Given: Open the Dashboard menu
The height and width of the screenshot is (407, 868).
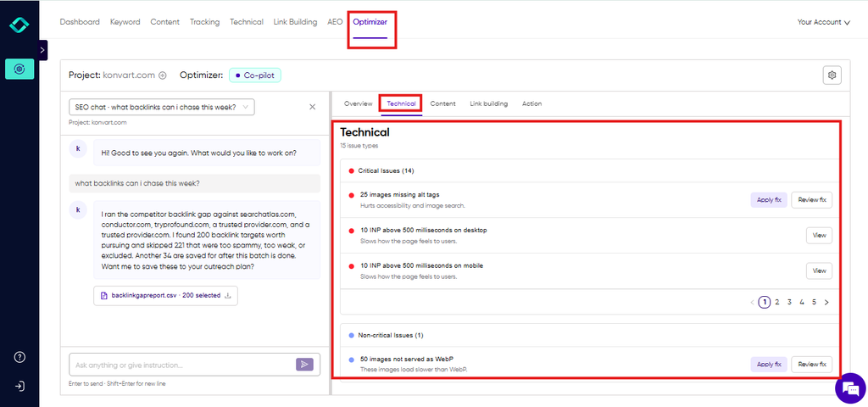Looking at the screenshot, I should [x=80, y=22].
